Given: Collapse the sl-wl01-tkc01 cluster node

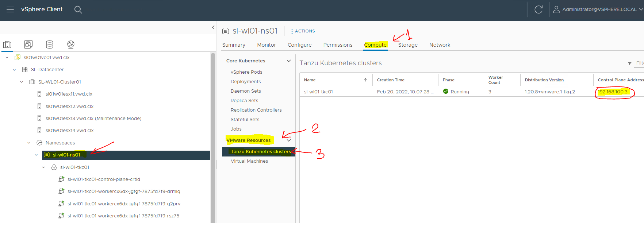Looking at the screenshot, I should click(x=43, y=167).
